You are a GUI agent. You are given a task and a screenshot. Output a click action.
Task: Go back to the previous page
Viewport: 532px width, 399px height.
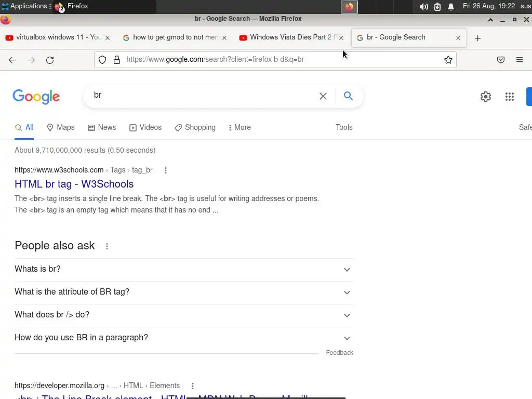tap(12, 60)
